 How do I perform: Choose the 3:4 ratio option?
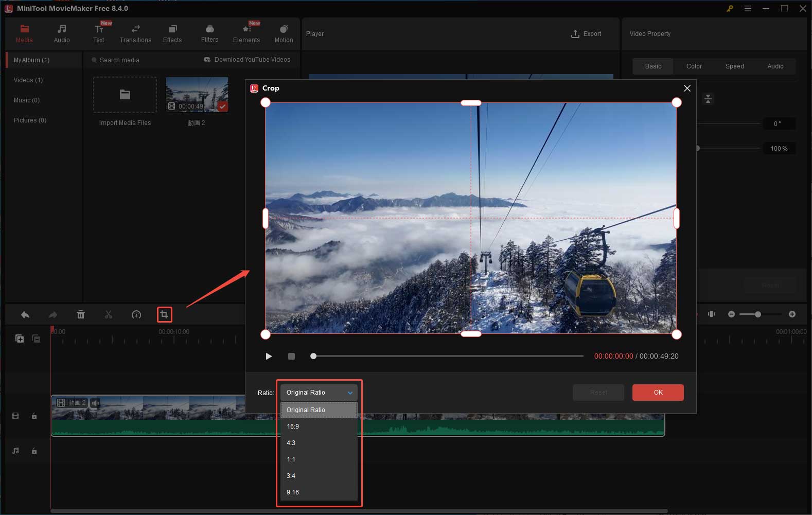319,476
